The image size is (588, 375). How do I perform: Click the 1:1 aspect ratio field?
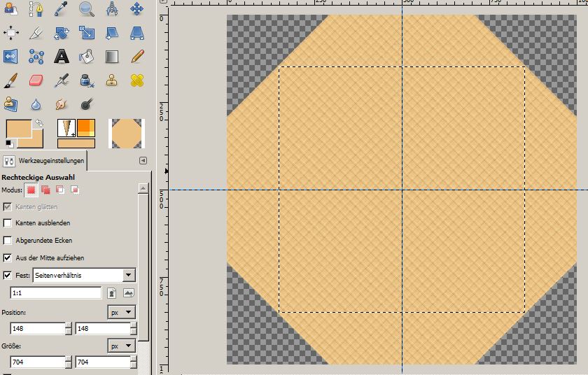[56, 293]
